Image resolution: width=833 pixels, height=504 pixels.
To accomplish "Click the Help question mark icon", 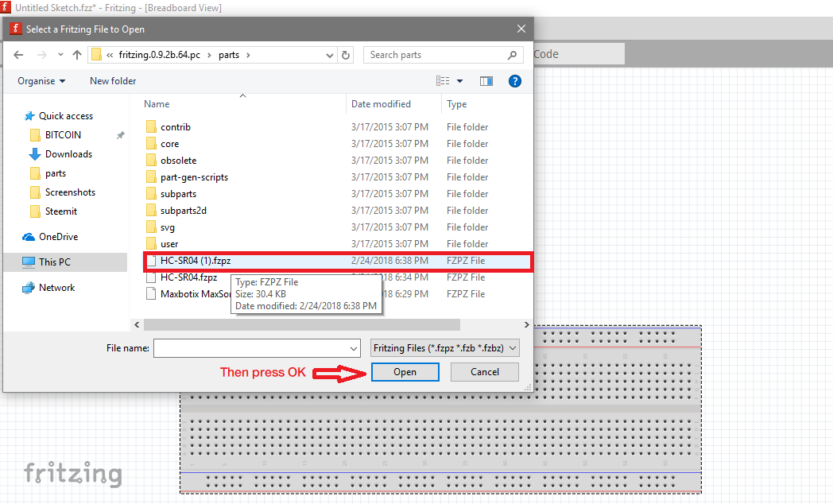I will coord(515,80).
